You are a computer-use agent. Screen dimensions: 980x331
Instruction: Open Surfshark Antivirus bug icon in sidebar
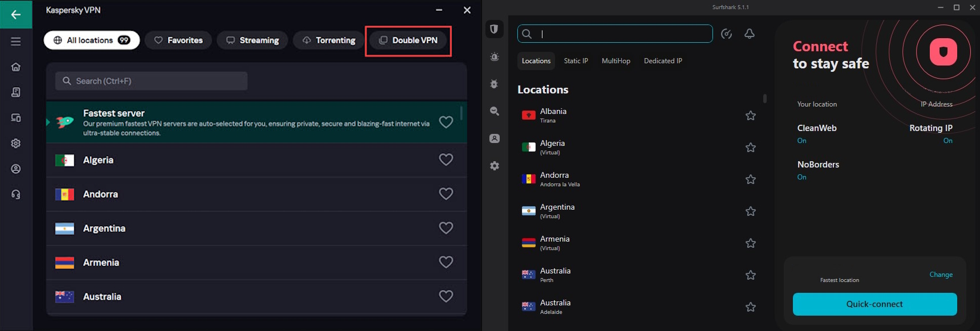[x=495, y=84]
